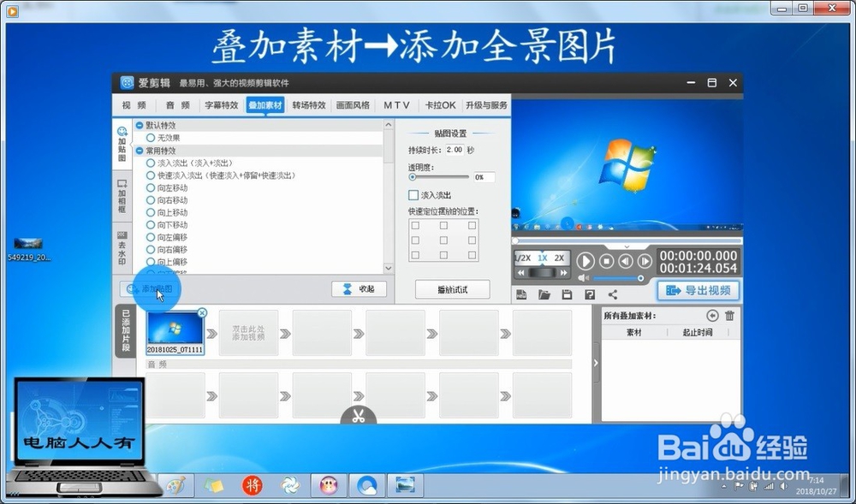
Task: Click the back arrow icon near 所有叠加素材
Action: [712, 315]
